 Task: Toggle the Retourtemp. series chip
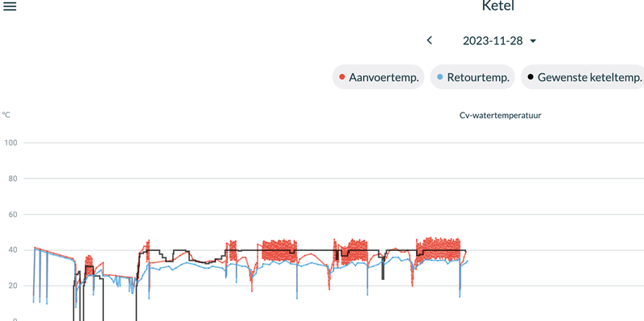click(473, 77)
